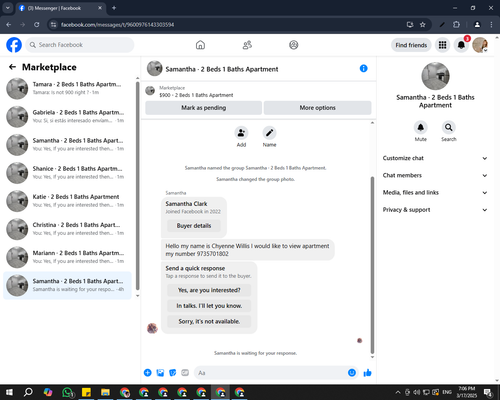Open Windows taskbar search

28,392
